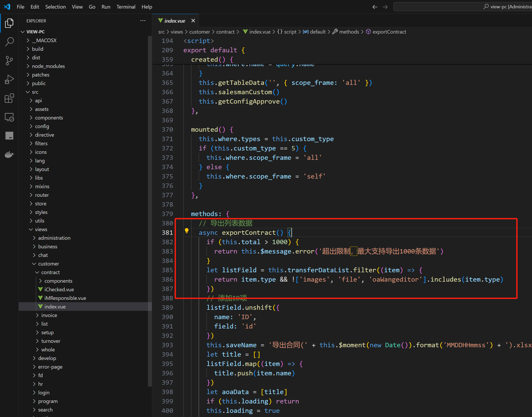Click 'mounted()' on line 370

(x=208, y=129)
